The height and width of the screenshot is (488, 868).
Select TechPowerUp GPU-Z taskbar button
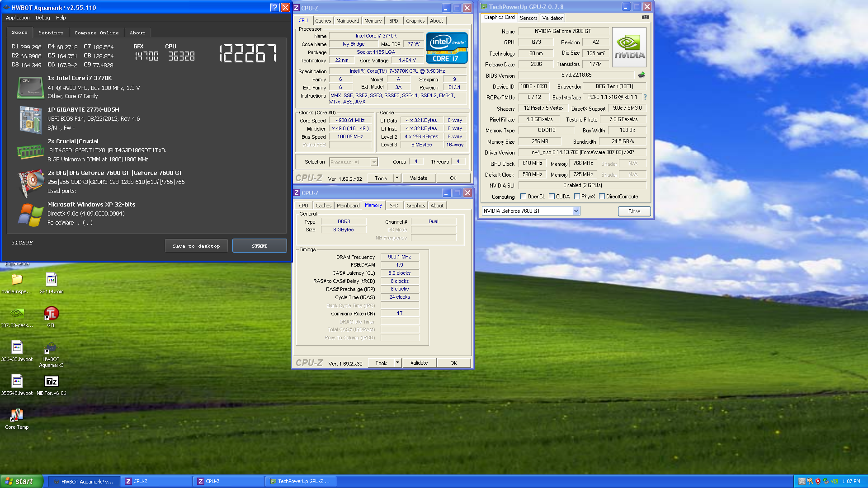tap(301, 481)
